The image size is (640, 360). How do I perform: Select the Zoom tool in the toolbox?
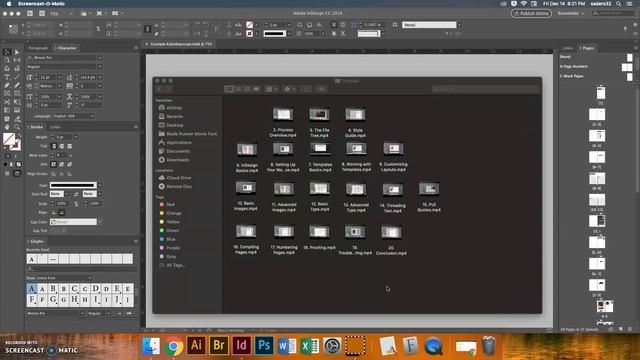click(x=17, y=127)
